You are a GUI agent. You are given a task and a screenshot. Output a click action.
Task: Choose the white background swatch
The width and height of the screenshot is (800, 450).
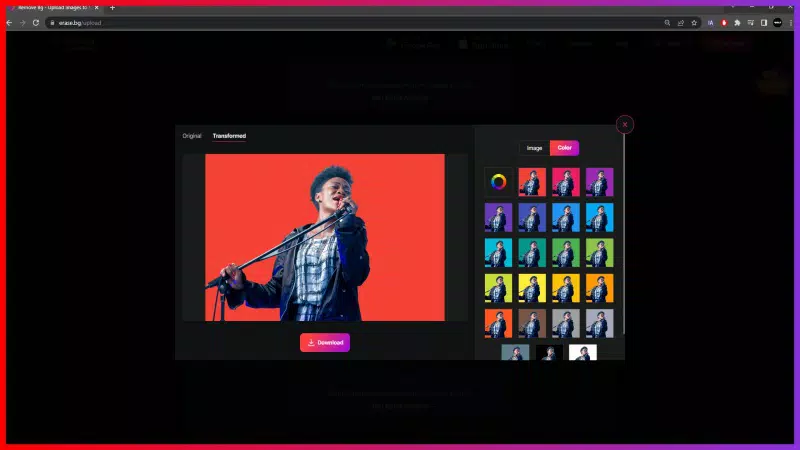[x=583, y=353]
